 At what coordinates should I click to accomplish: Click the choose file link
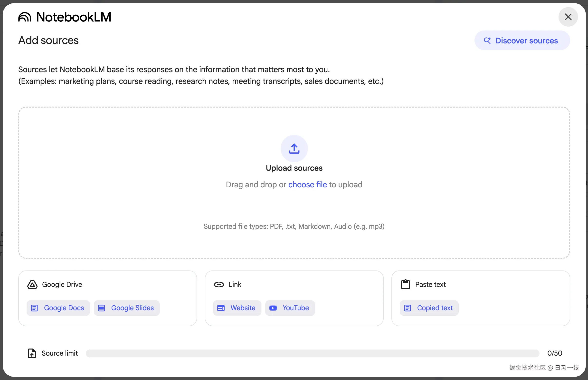(308, 185)
